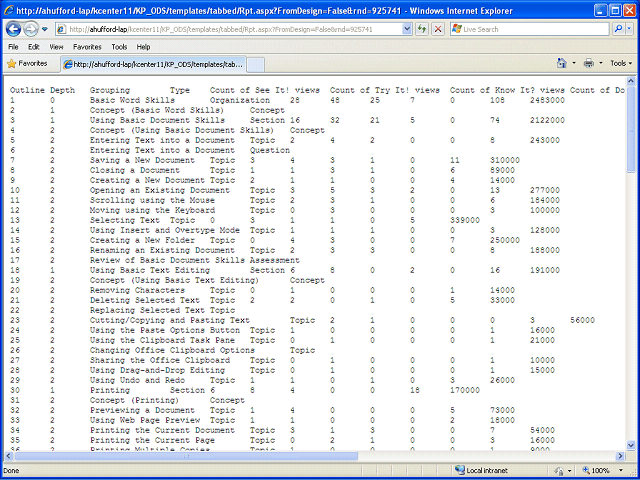The height and width of the screenshot is (480, 640).
Task: Click the 'Outline Depth' column header
Action: point(42,90)
